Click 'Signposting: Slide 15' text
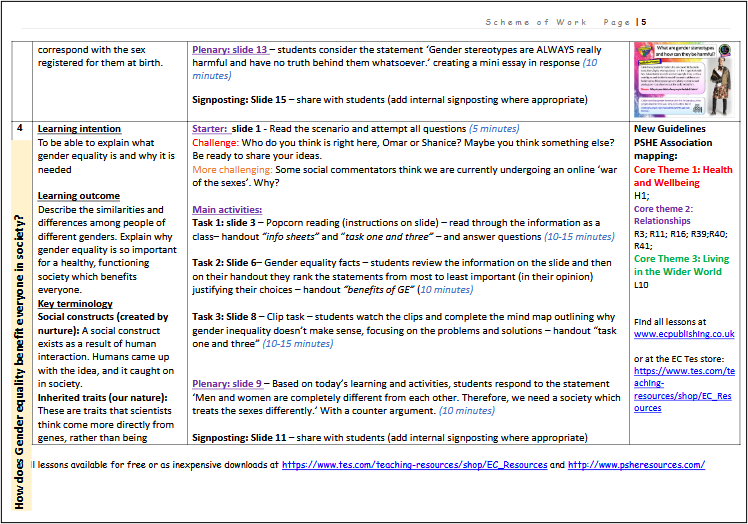748x524 pixels. tap(239, 100)
